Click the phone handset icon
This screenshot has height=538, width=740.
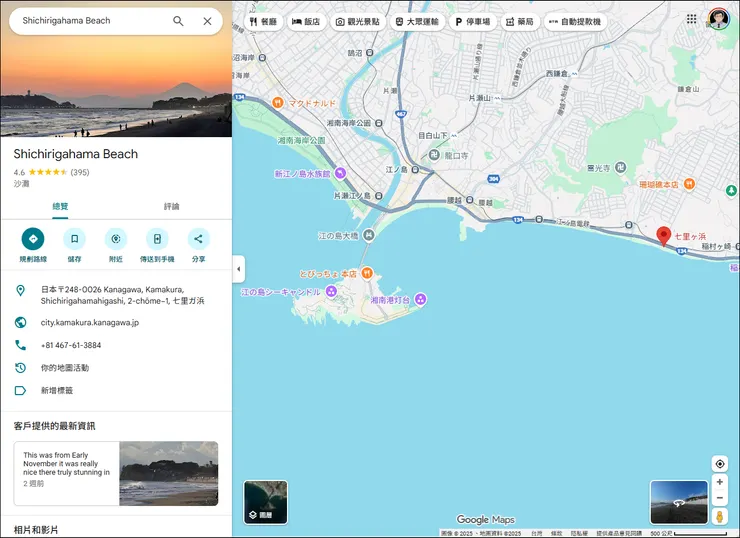click(20, 345)
